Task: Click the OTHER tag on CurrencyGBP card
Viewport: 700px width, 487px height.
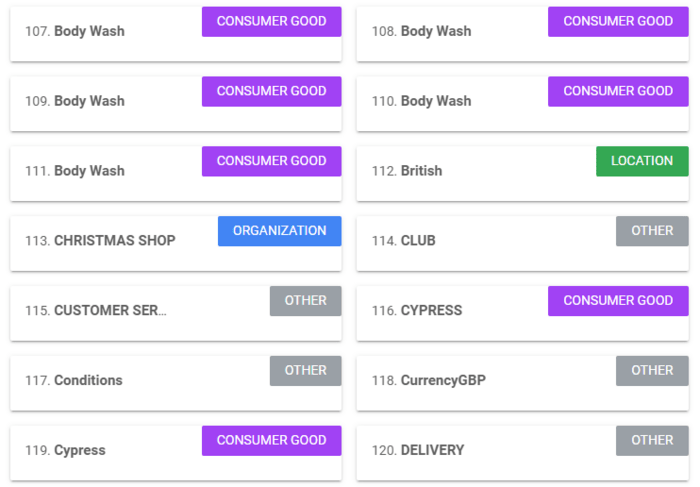Action: pos(652,371)
